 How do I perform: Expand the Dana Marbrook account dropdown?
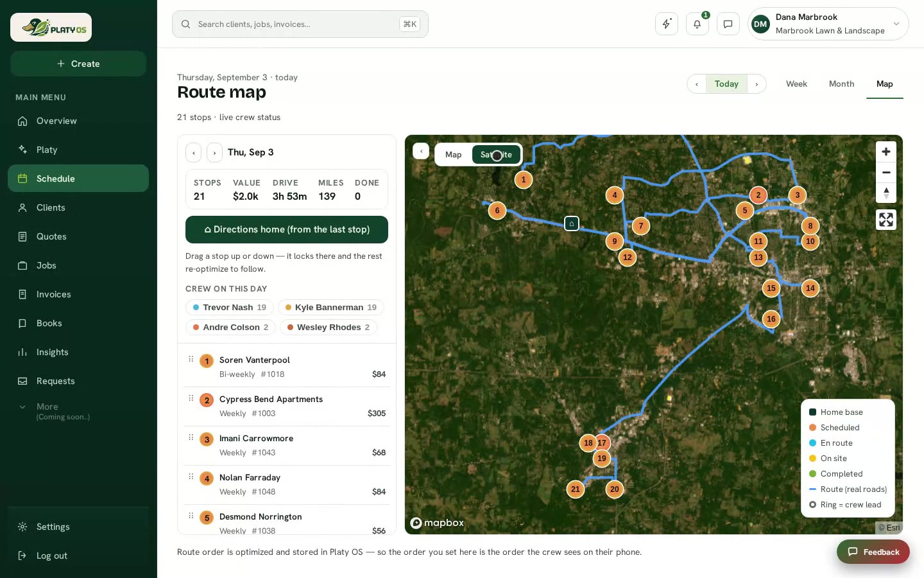point(828,24)
